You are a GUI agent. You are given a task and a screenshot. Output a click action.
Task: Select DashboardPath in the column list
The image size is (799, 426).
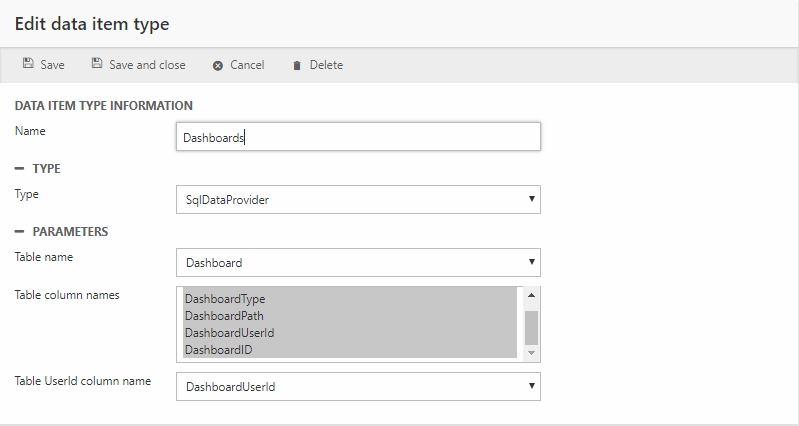(224, 316)
